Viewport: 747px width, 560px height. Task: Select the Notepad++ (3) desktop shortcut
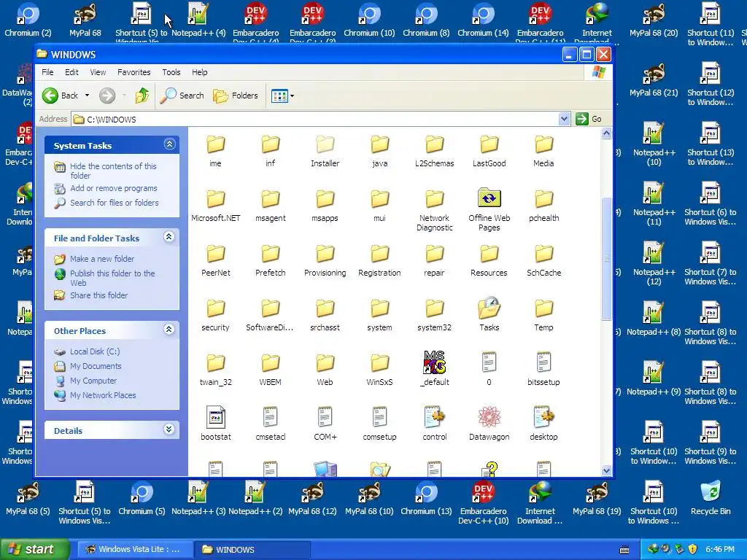(x=198, y=498)
